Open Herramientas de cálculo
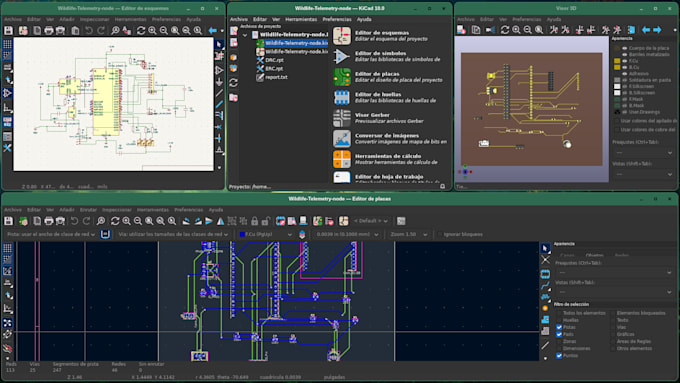Screen dimensions: 680x383 (342, 159)
